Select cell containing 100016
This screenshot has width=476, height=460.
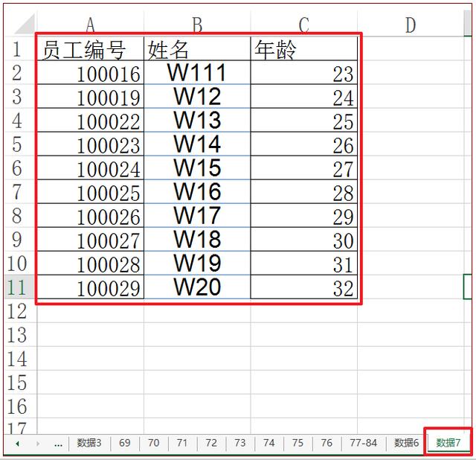[x=90, y=73]
